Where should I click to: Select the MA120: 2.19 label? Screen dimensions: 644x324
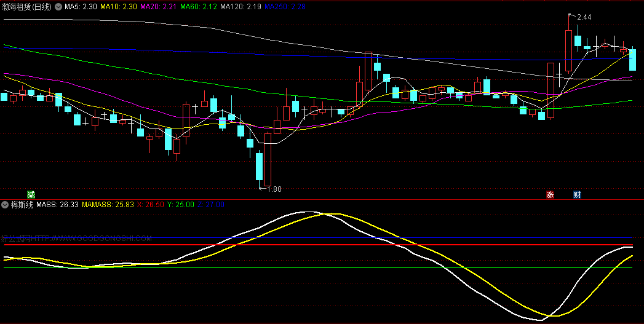tap(241, 7)
